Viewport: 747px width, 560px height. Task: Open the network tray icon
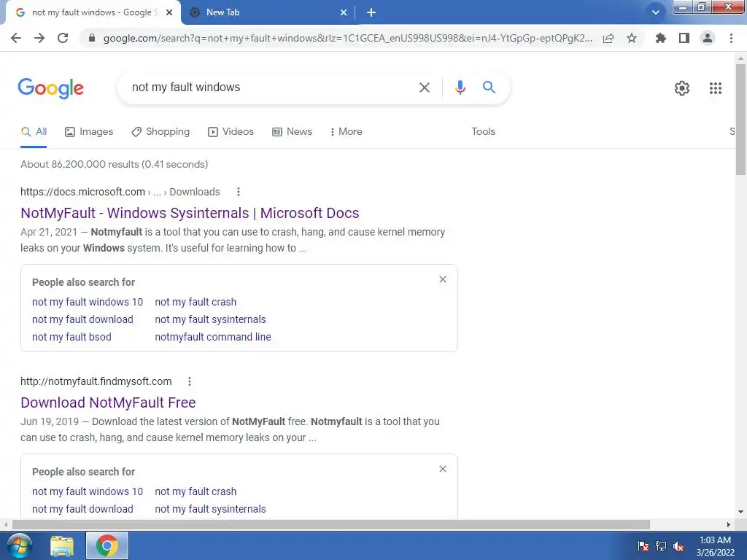(661, 546)
